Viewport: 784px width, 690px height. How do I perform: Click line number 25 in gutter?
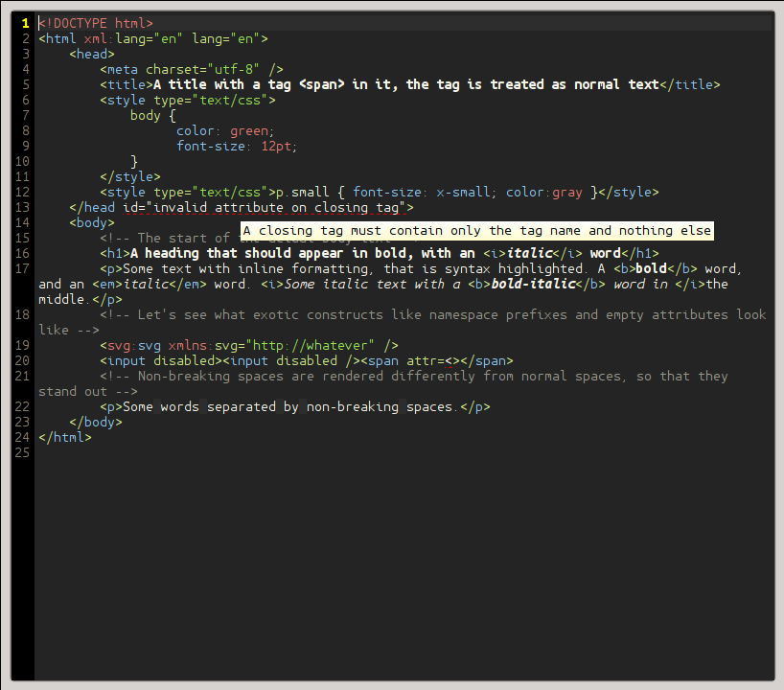tap(22, 453)
